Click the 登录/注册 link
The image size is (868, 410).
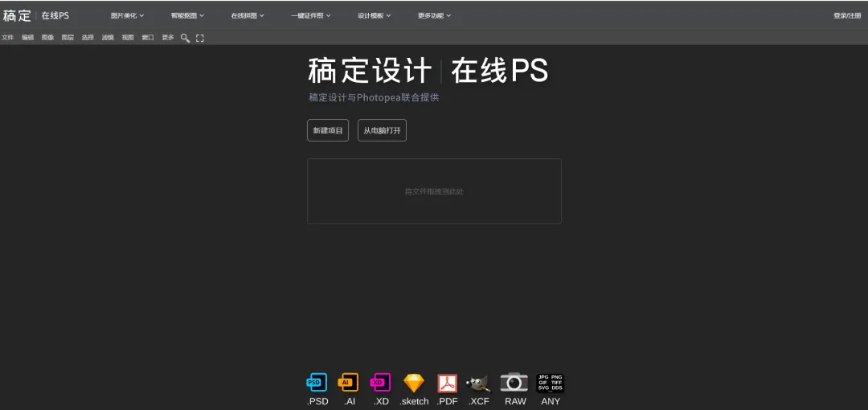click(848, 15)
